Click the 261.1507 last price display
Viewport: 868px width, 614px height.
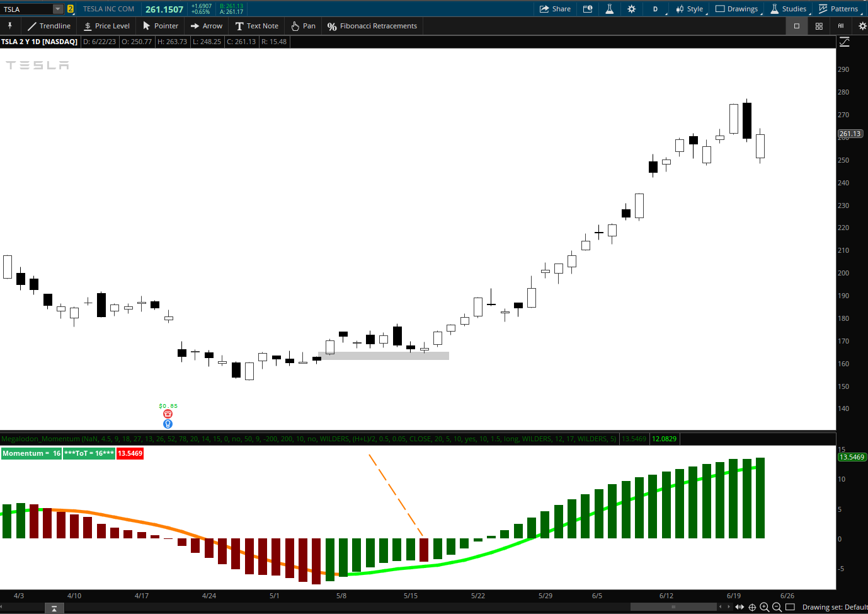tap(164, 9)
